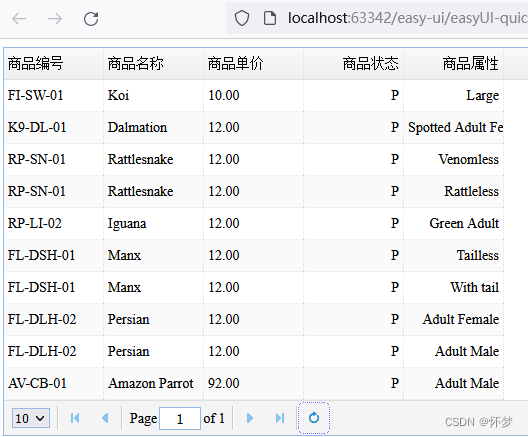528x437 pixels.
Task: Select the 12.00 price in the Dalmation row
Action: (x=254, y=127)
